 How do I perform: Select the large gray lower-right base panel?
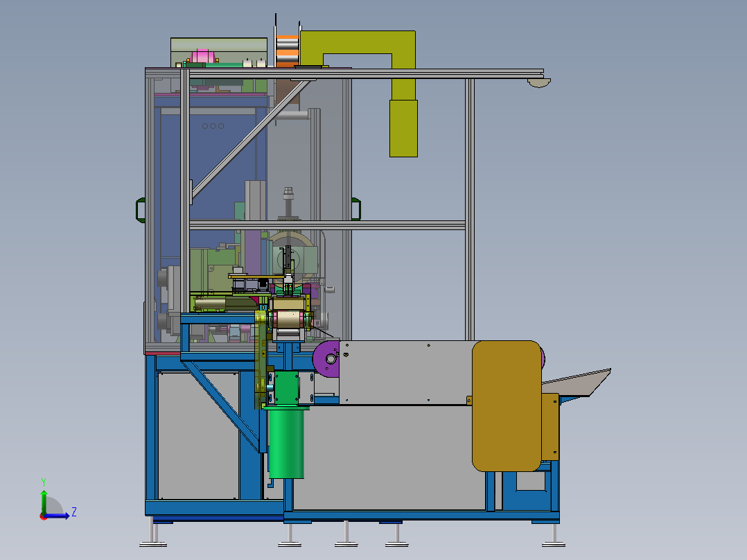(388, 457)
